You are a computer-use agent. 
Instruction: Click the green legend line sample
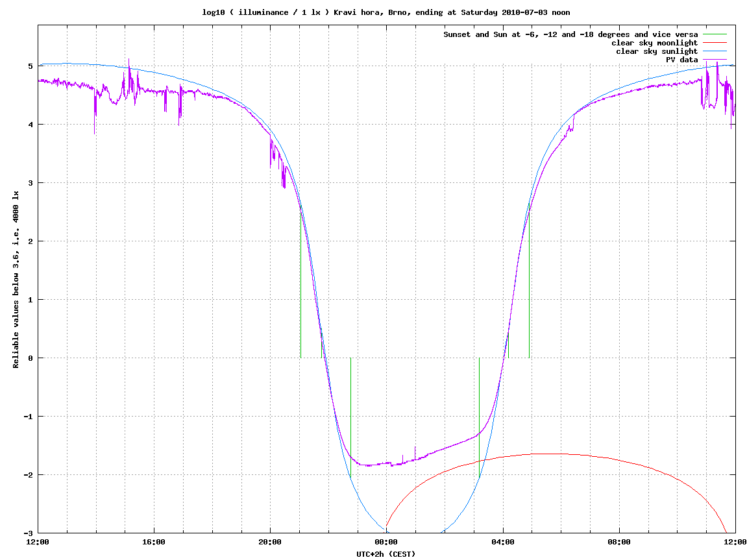pos(715,34)
